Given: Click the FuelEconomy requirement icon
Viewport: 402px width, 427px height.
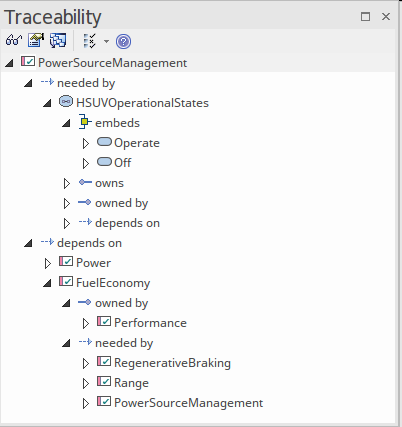Looking at the screenshot, I should pyautogui.click(x=66, y=282).
